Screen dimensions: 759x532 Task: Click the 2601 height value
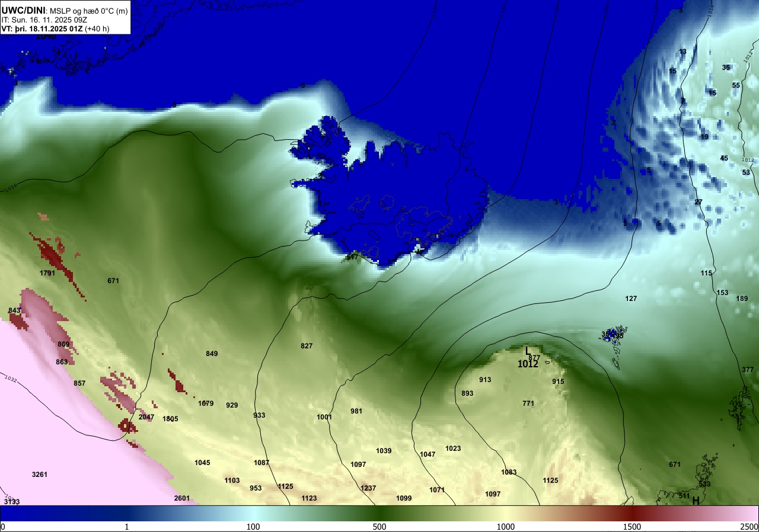(182, 498)
